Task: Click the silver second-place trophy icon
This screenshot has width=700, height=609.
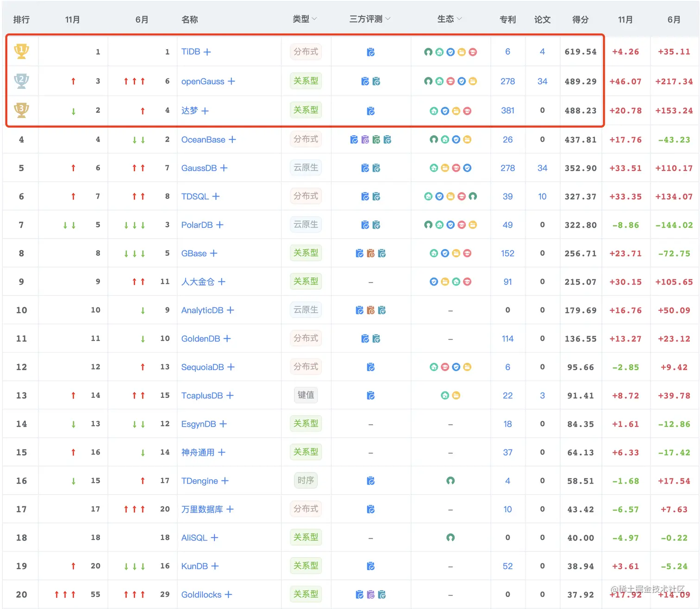Action: (x=21, y=81)
